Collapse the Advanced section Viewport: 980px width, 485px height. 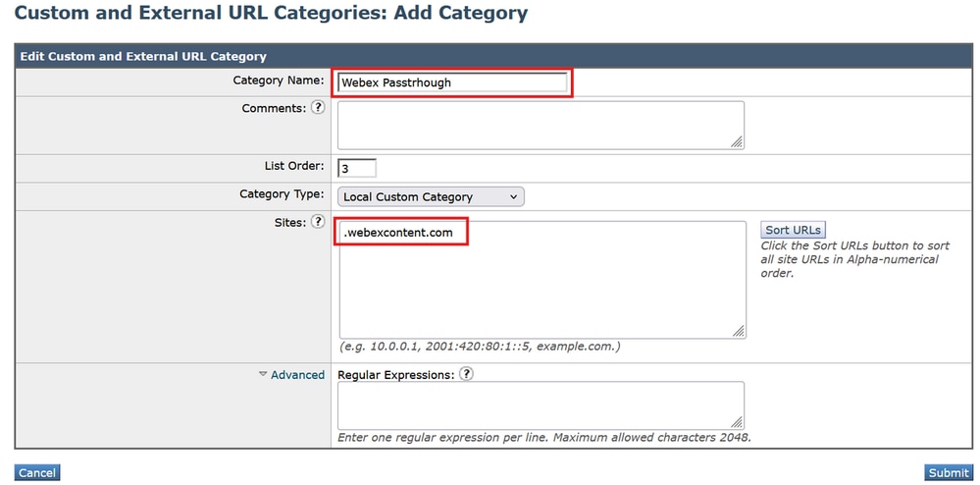[x=291, y=375]
